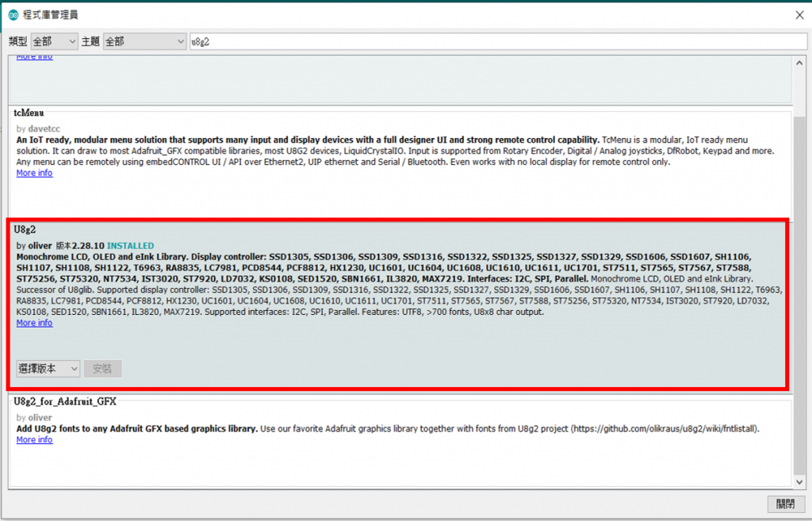The height and width of the screenshot is (521, 812).
Task: Open More info link under U8g2_for_Adafruit_GFX
Action: (34, 439)
